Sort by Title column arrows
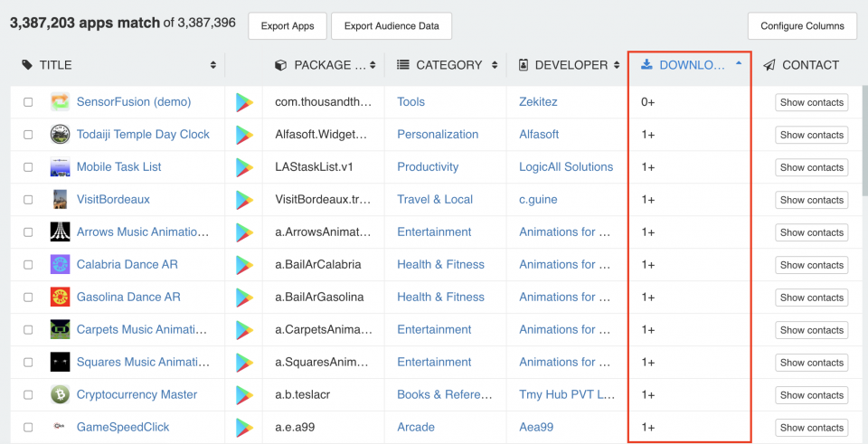The image size is (868, 444). [x=213, y=65]
